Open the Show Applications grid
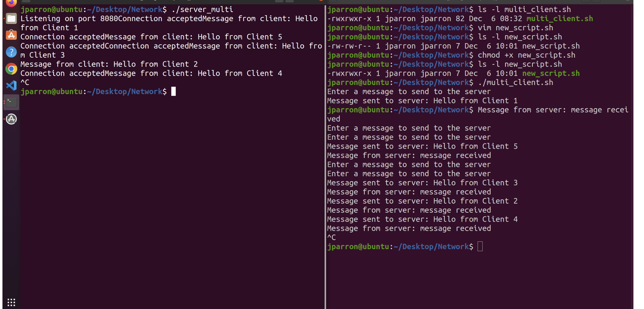The width and height of the screenshot is (644, 309). point(11,302)
